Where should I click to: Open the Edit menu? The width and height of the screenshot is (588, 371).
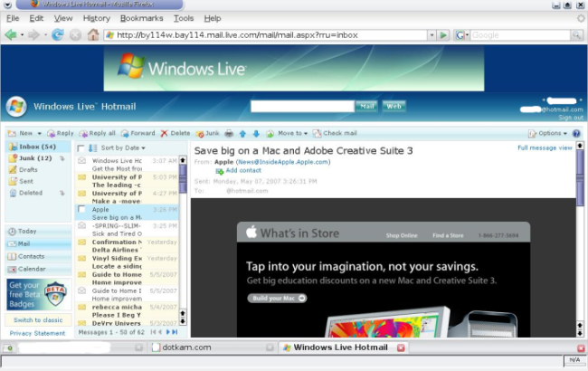point(36,18)
